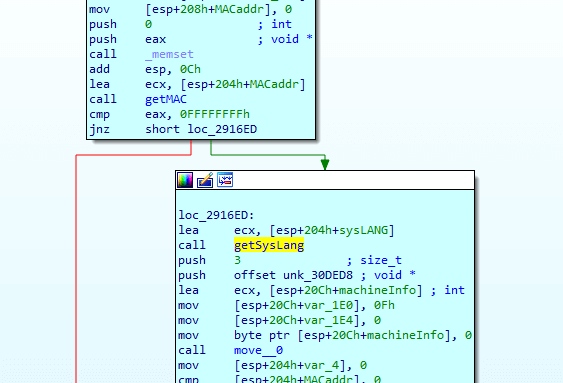
Task: Select the highlighted getSysLang call
Action: pos(269,245)
